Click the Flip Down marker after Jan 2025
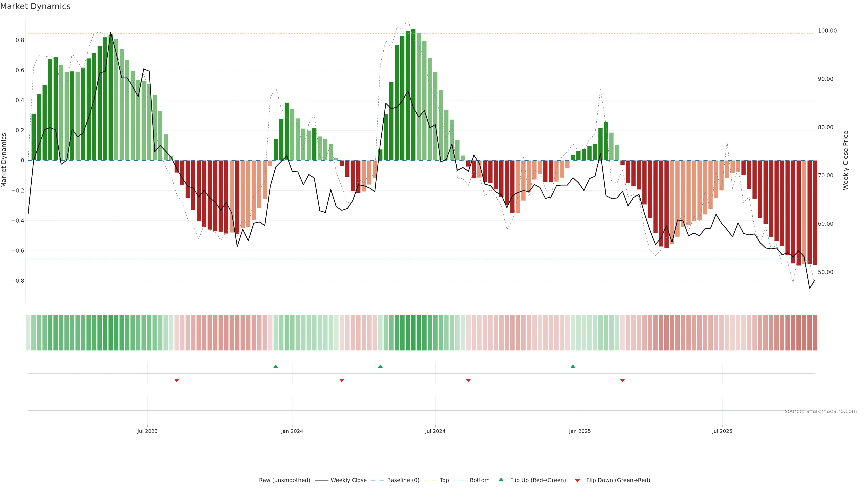Screen dimensions: 868x488 click(622, 380)
